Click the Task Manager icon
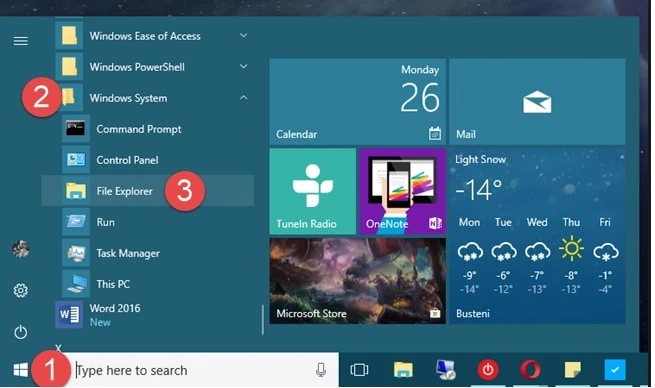Image resolution: width=655 pixels, height=388 pixels. 76,253
